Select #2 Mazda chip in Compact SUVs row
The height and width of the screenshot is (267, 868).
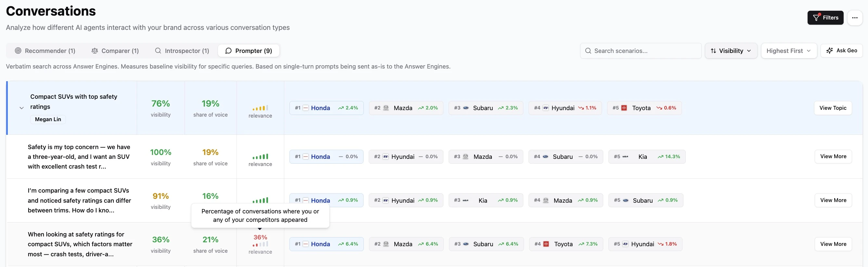[406, 108]
